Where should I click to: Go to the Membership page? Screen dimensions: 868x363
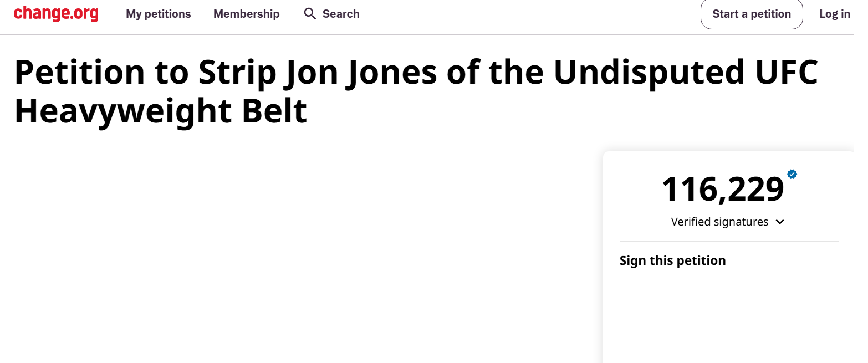coord(246,14)
